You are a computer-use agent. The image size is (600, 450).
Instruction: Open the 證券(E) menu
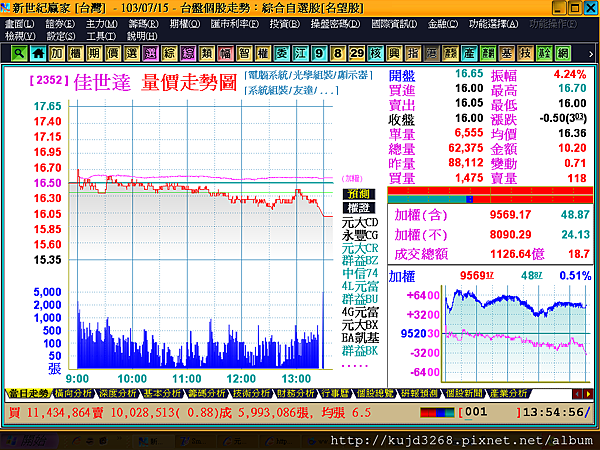pyautogui.click(x=60, y=24)
